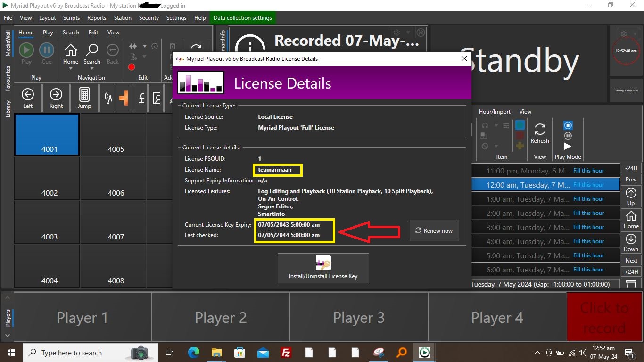Click the red Click to record panel
This screenshot has width=644, height=362.
tap(604, 318)
